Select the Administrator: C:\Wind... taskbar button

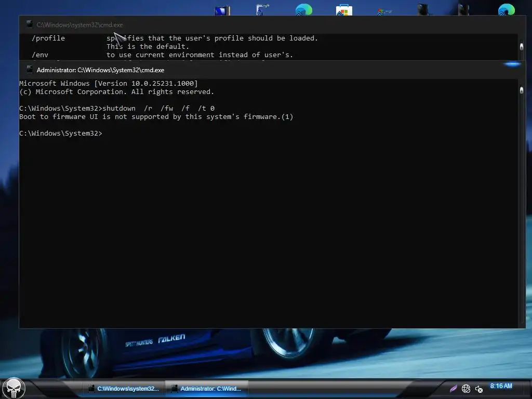point(207,389)
